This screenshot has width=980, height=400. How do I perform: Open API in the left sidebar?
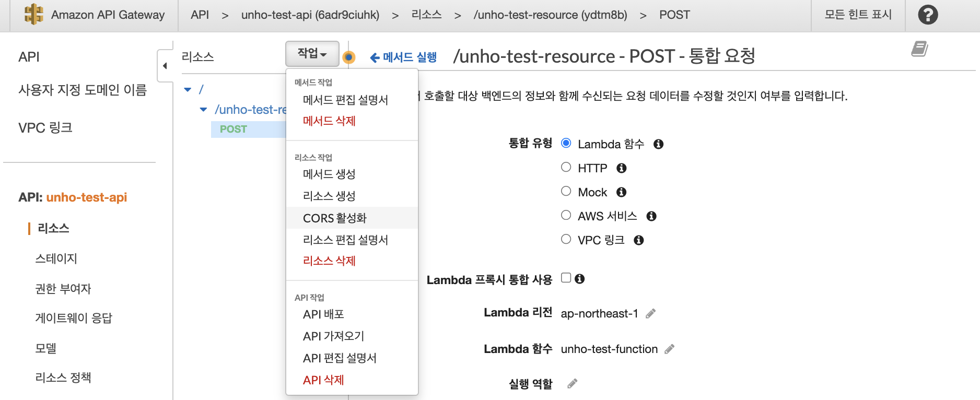pyautogui.click(x=29, y=57)
